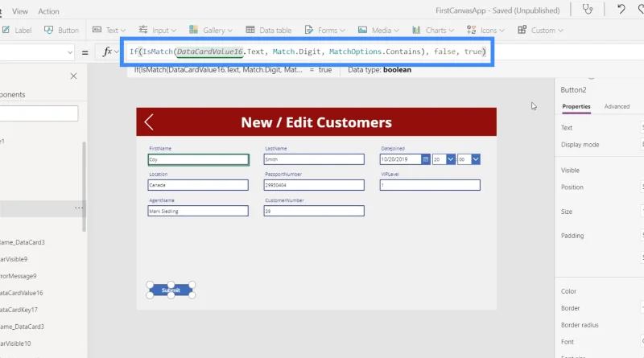Screen dimensions: 644x358
Task: Click the AgentName input field
Action: click(x=198, y=211)
